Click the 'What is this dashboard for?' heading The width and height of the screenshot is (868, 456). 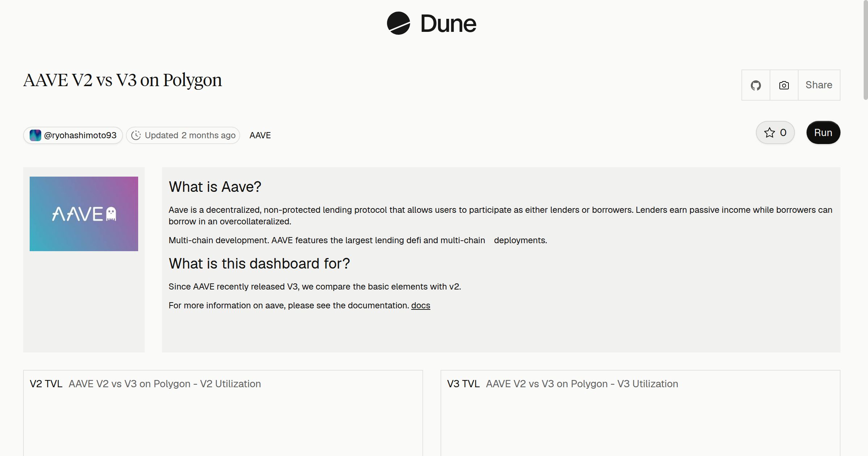[259, 263]
